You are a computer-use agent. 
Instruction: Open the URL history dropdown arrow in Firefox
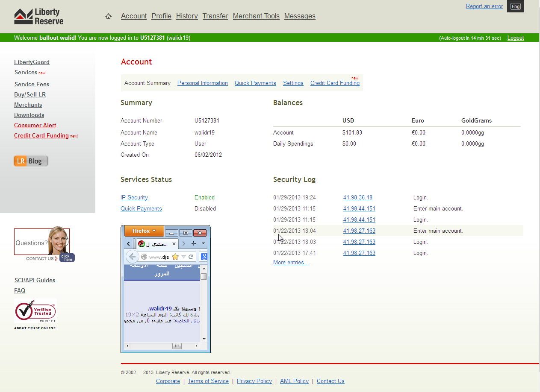[183, 257]
